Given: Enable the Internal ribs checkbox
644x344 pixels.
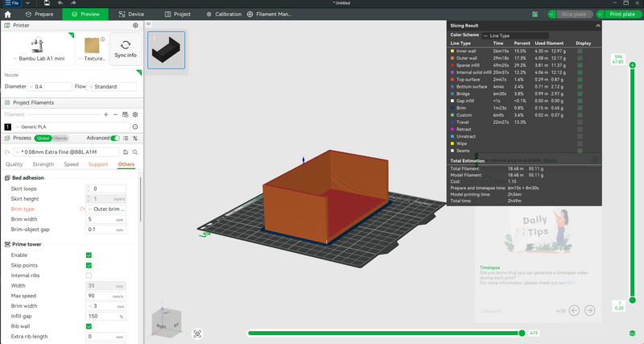Looking at the screenshot, I should click(x=89, y=276).
